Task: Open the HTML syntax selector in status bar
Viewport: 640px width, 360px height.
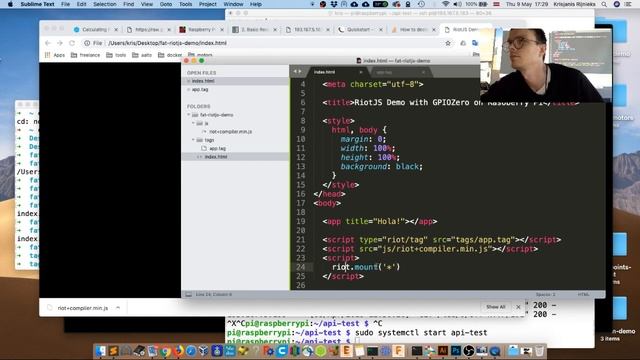Action: pos(583,294)
